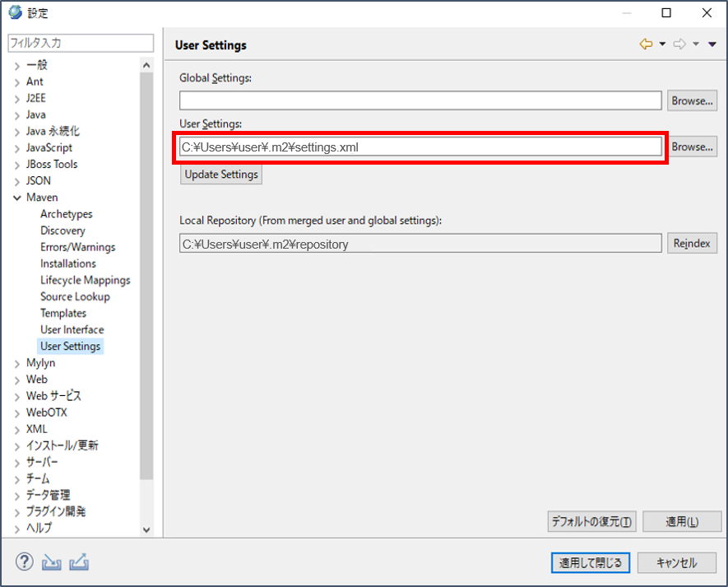Click the Global Settings path field
Screen dimensions: 728x587
click(420, 100)
